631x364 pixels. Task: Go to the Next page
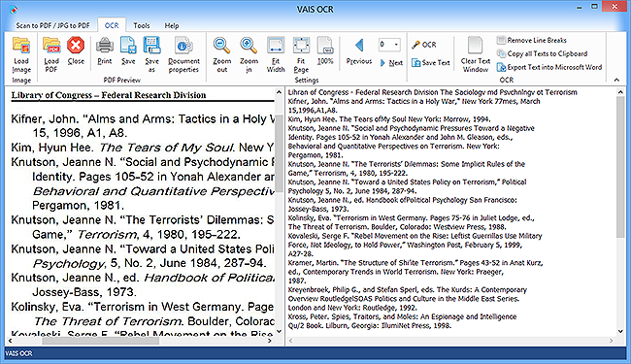point(391,63)
